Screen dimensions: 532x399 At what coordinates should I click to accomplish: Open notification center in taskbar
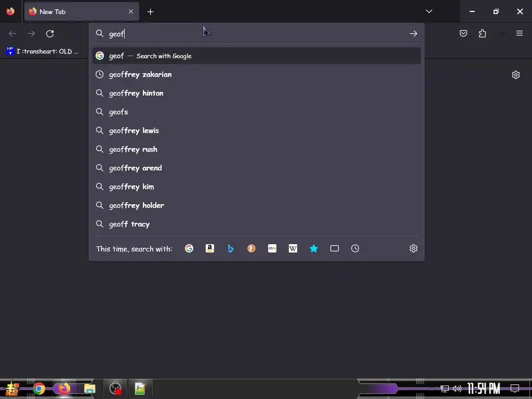[x=515, y=388]
